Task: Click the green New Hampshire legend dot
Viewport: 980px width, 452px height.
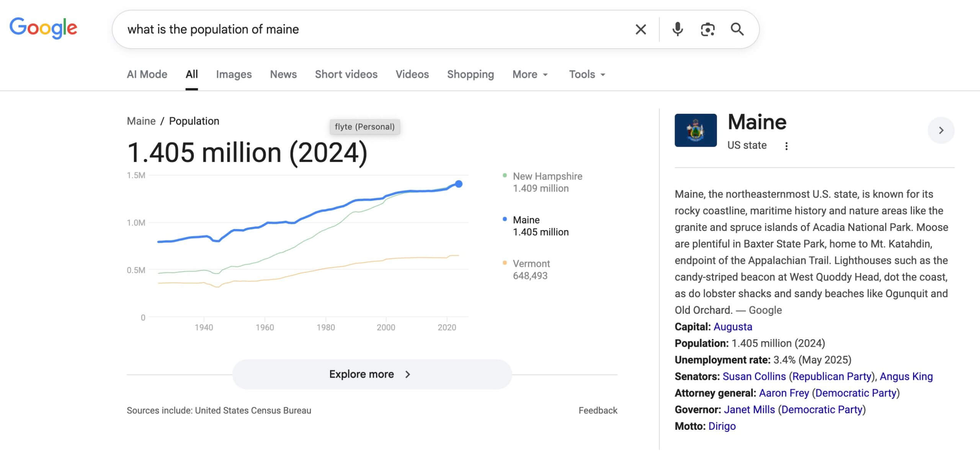Action: 505,175
